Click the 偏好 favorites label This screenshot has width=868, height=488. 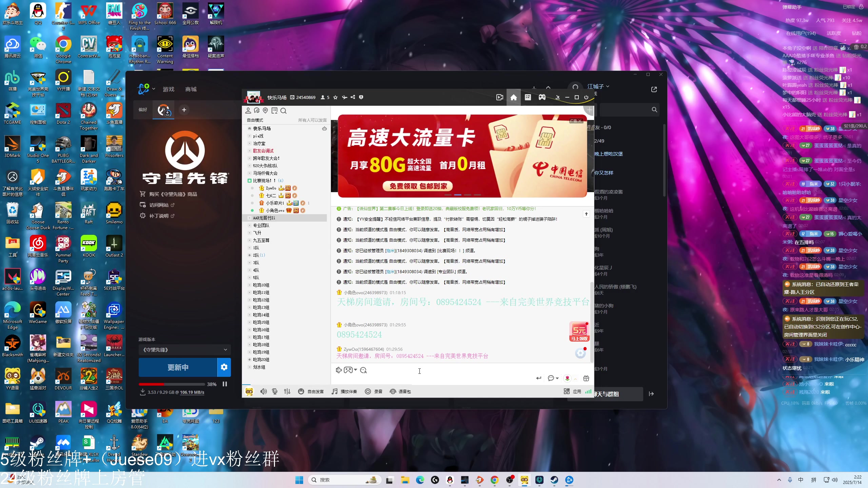coord(143,110)
